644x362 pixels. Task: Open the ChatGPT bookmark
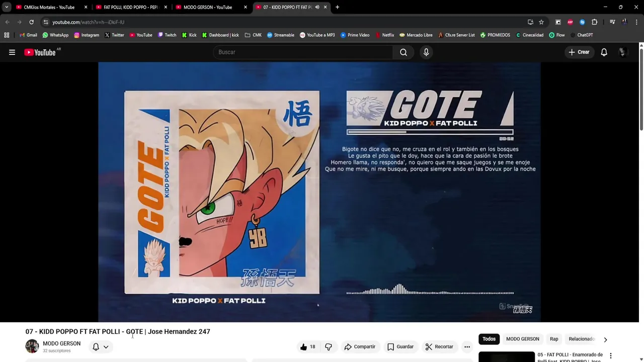coord(581,35)
